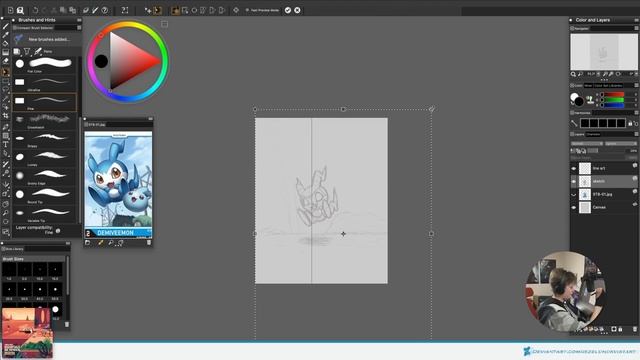Viewport: 640px width, 360px height.
Task: Switch to the Color Set Libraries tab
Action: click(608, 85)
